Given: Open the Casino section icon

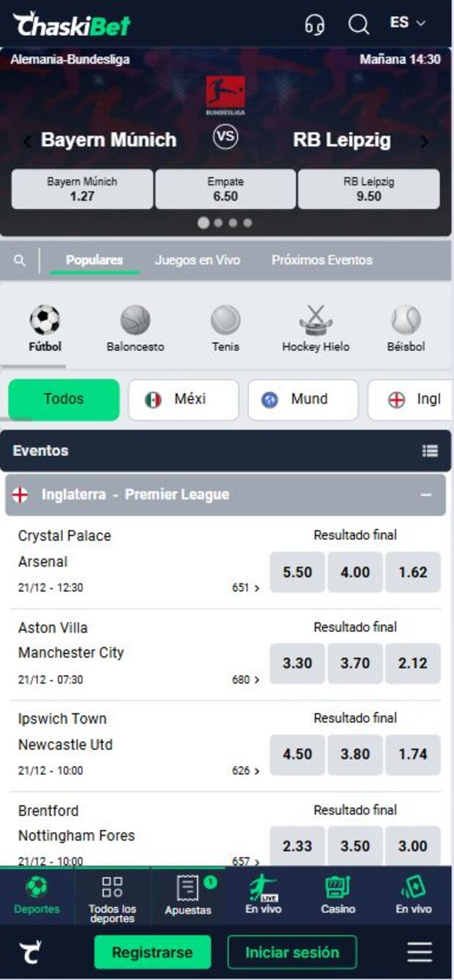Looking at the screenshot, I should [338, 894].
